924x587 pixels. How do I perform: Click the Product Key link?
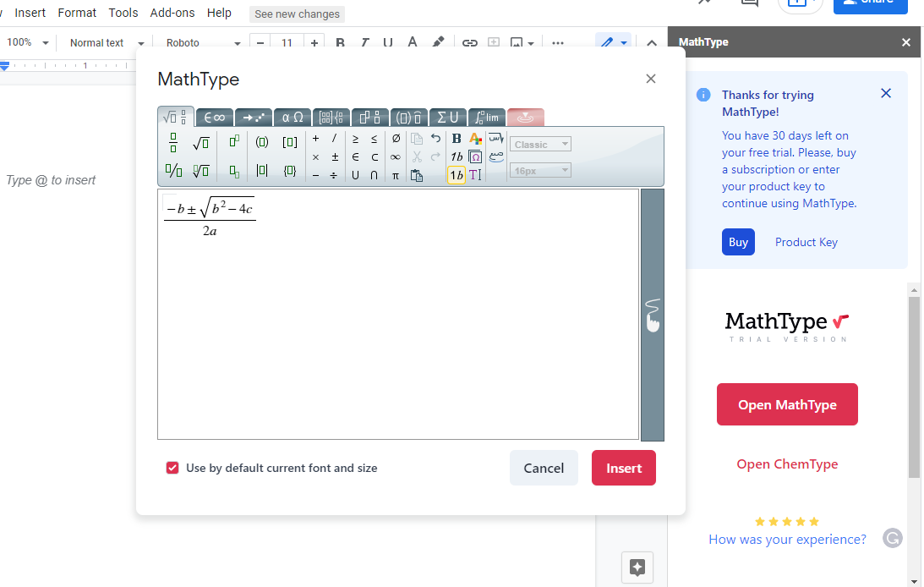click(806, 242)
